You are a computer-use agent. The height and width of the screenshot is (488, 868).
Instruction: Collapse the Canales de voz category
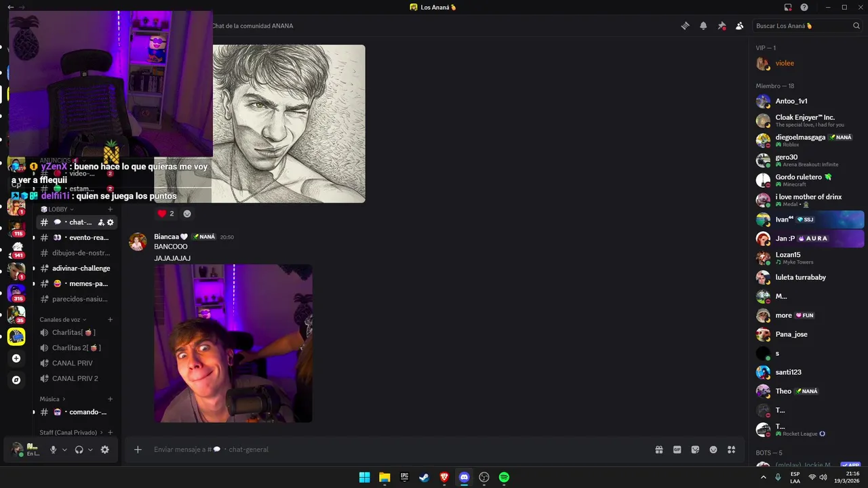coord(63,319)
